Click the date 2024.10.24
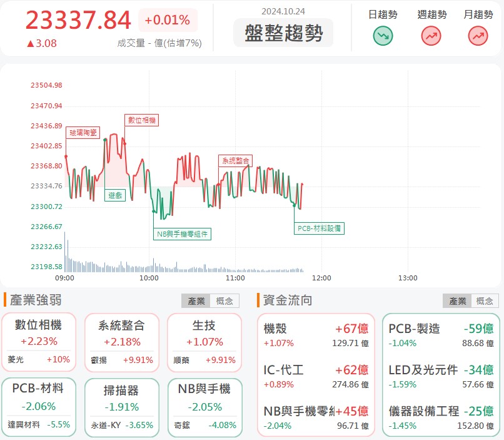Image resolution: width=504 pixels, height=440 pixels. point(283,11)
